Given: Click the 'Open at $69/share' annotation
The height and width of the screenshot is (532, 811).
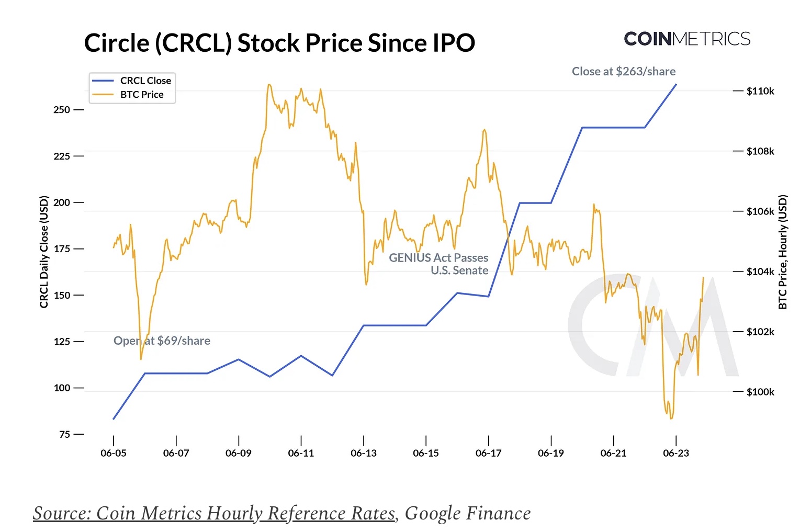Looking at the screenshot, I should tap(162, 341).
